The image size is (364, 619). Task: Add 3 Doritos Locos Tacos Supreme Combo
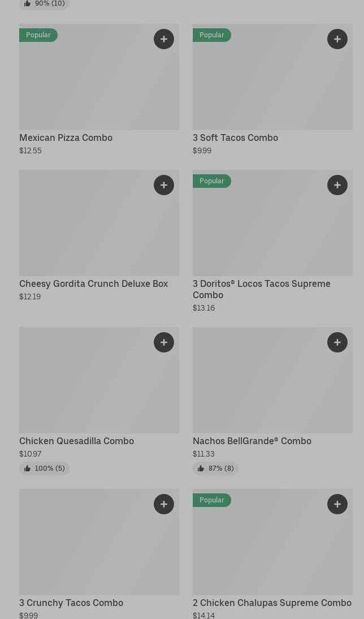click(337, 185)
